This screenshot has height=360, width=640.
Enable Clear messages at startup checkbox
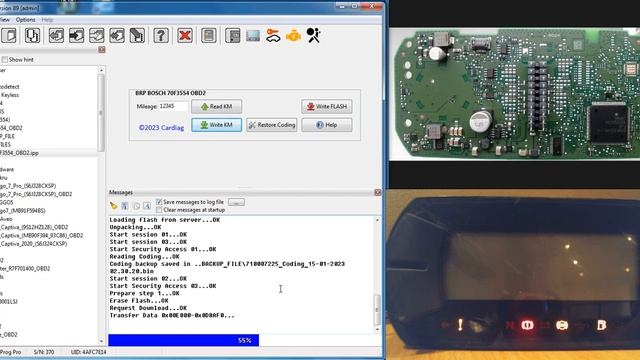[159, 210]
